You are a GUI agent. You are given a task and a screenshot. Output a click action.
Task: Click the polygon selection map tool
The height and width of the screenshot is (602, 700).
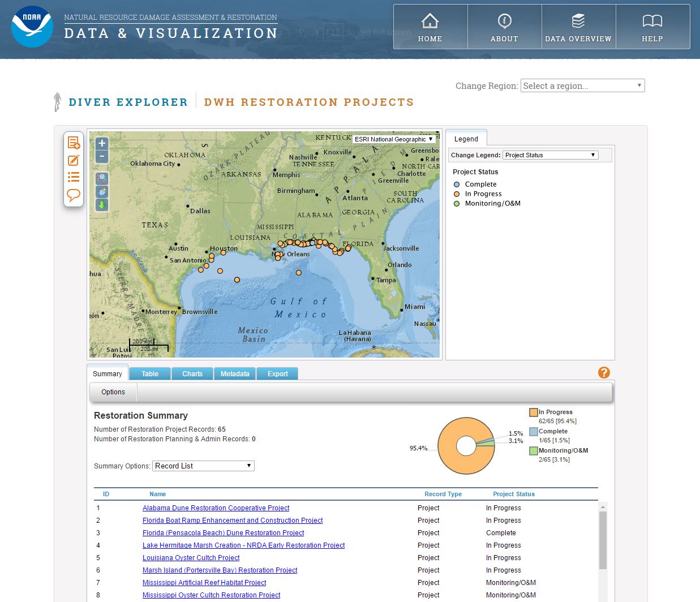[x=102, y=191]
